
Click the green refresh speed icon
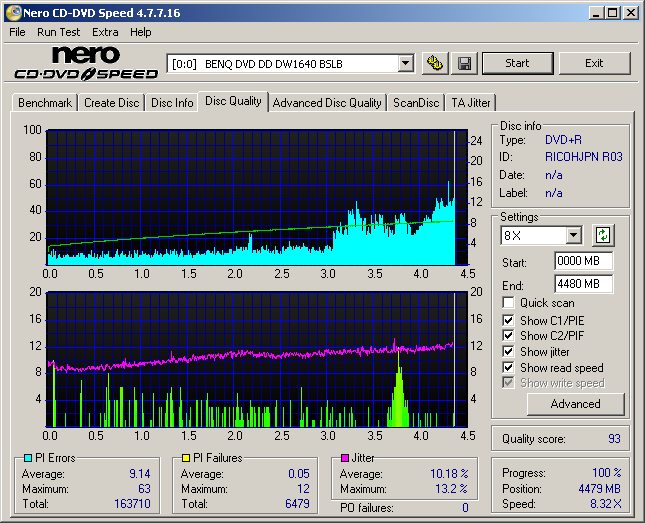[602, 235]
